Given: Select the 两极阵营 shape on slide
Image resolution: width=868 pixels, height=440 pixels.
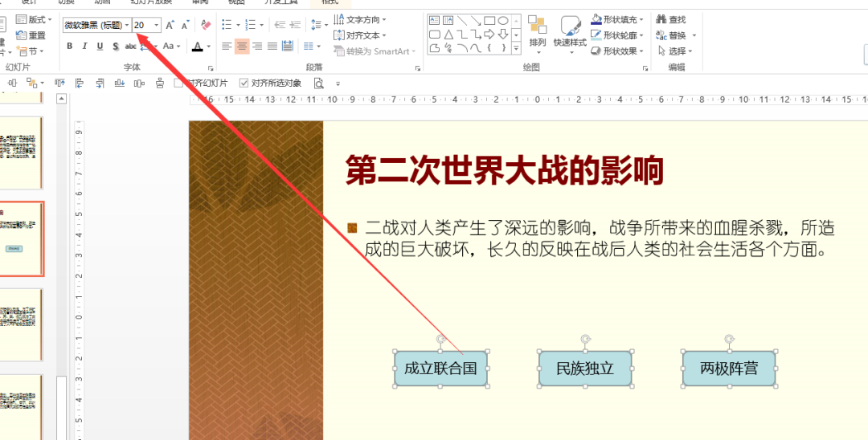Looking at the screenshot, I should pyautogui.click(x=729, y=369).
